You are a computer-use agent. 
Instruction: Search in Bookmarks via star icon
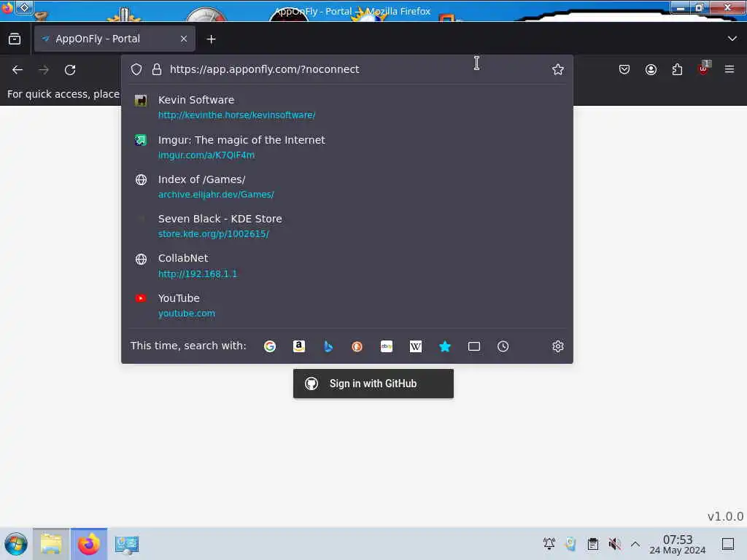coord(445,346)
